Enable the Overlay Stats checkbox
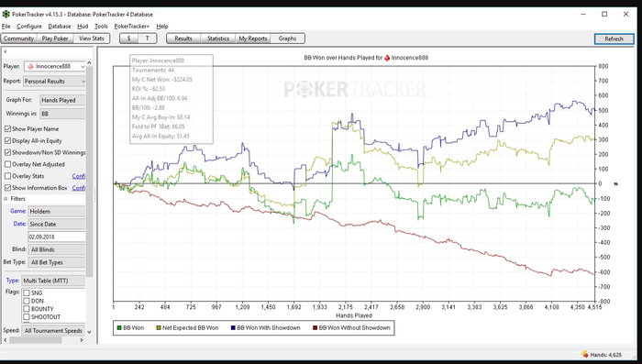Screen dimensions: 642x364 [x=7, y=176]
